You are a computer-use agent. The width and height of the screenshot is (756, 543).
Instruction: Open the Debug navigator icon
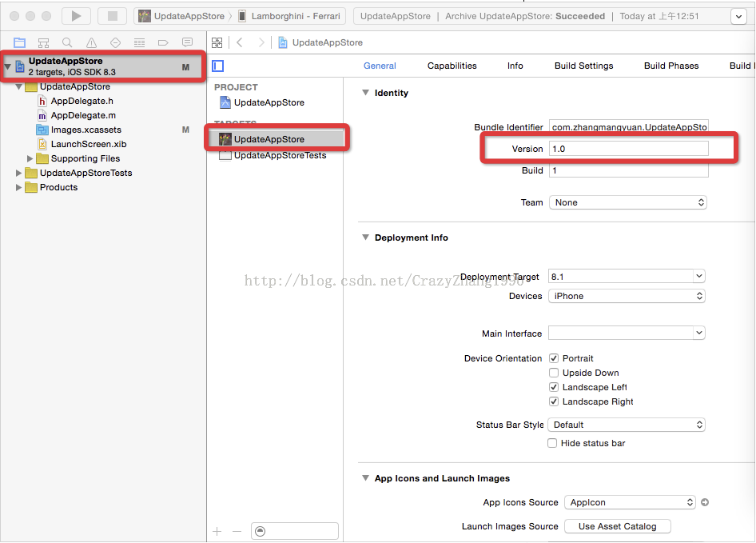pos(139,43)
